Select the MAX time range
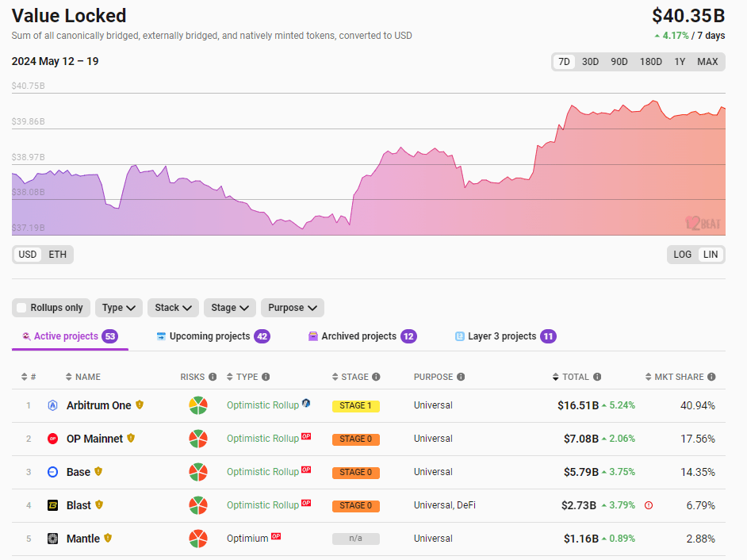The width and height of the screenshot is (747, 560). [707, 61]
